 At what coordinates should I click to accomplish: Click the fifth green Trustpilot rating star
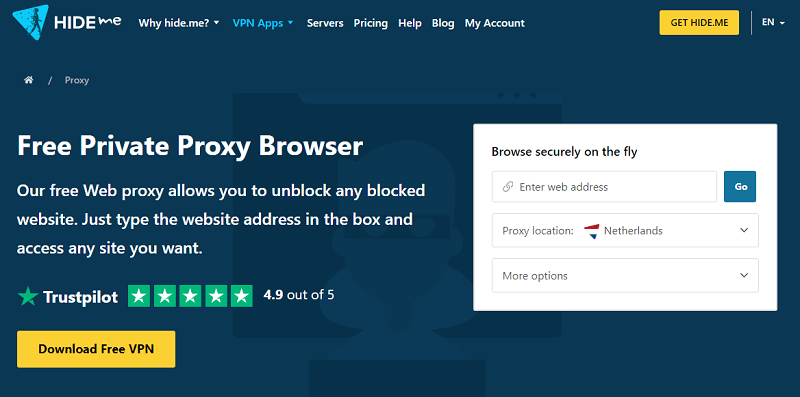click(x=242, y=296)
